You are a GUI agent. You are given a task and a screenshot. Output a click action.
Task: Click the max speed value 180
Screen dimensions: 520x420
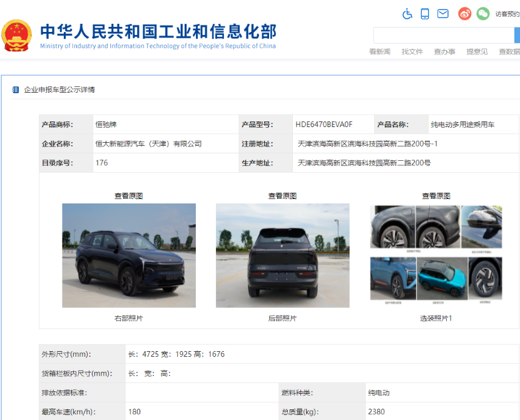135,412
